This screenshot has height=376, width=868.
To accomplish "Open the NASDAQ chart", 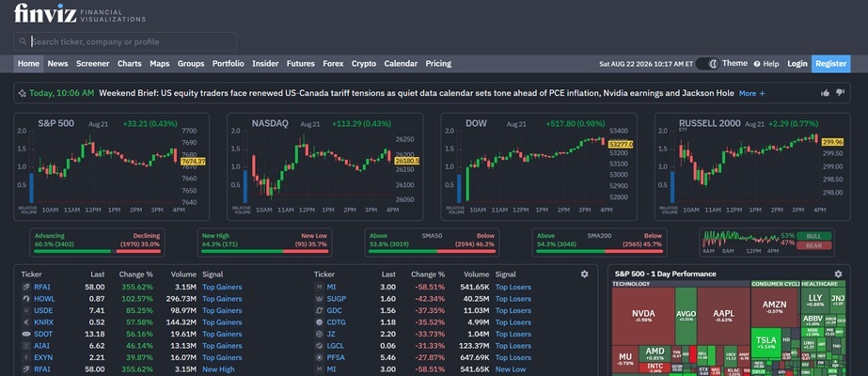I will coord(325,166).
